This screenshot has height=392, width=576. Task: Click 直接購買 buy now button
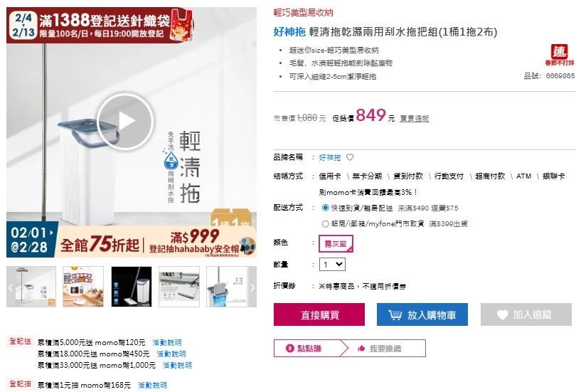(x=319, y=314)
